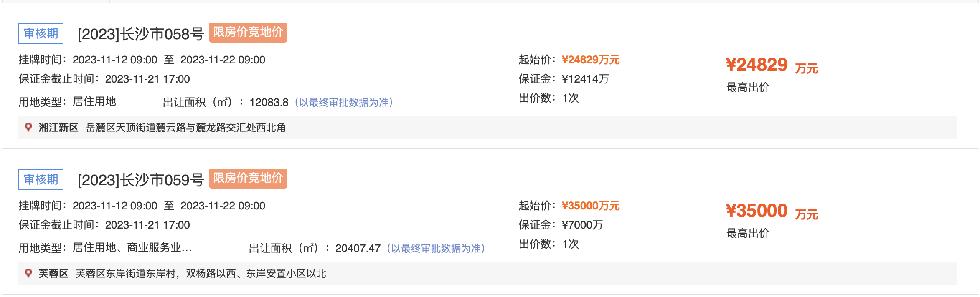This screenshot has width=980, height=297.
Task: Click the 审核期 badge on listing 059
Action: [41, 179]
